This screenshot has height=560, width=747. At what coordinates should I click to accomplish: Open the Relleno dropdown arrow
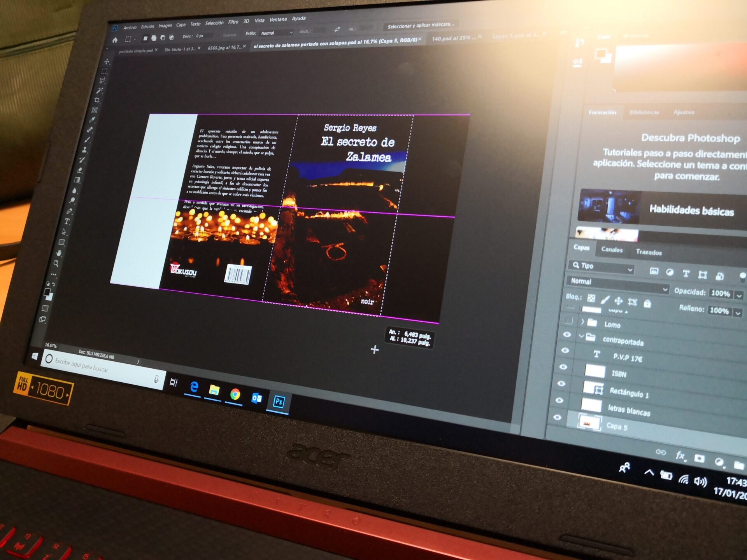pos(738,313)
